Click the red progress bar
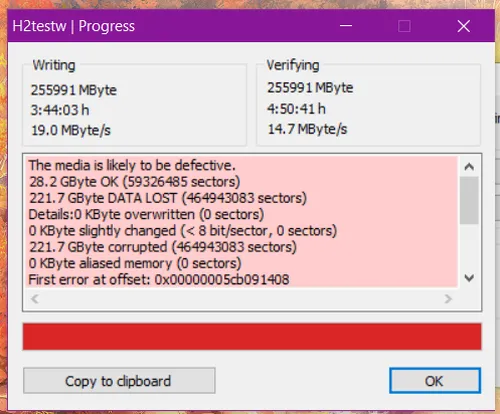The height and width of the screenshot is (414, 500). [252, 336]
